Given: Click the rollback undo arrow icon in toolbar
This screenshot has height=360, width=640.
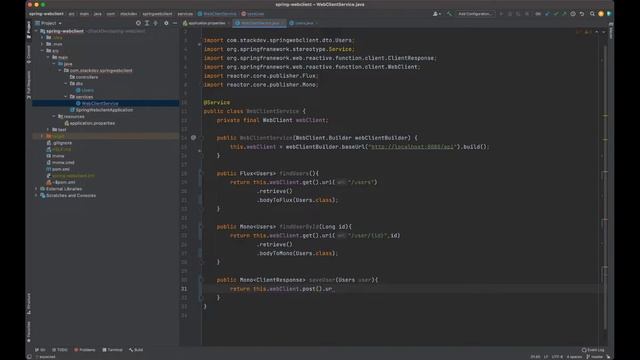Looking at the screenshot, I should [x=582, y=14].
